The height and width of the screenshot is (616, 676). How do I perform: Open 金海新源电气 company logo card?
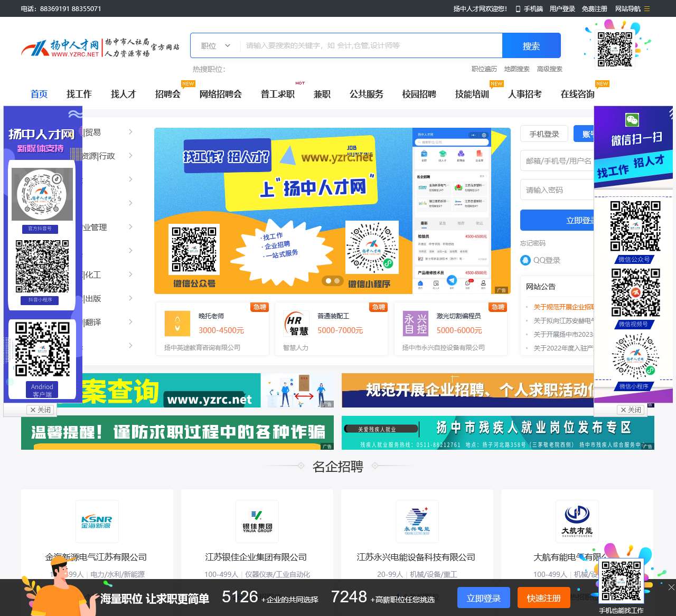coord(97,522)
